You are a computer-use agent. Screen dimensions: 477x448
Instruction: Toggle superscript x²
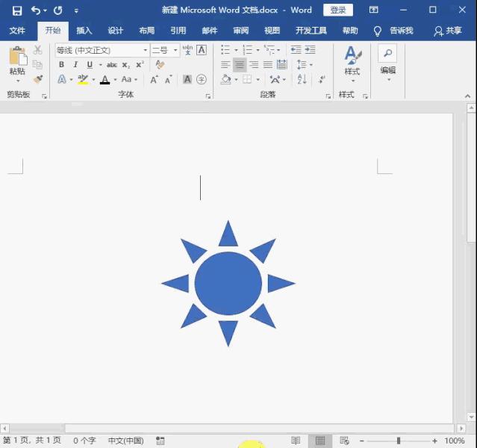click(140, 64)
